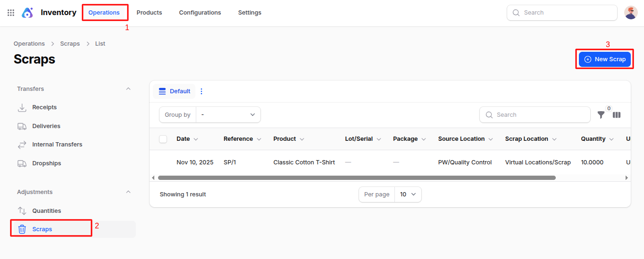Go to Internal Transfers in sidebar
The height and width of the screenshot is (259, 644).
pos(57,145)
